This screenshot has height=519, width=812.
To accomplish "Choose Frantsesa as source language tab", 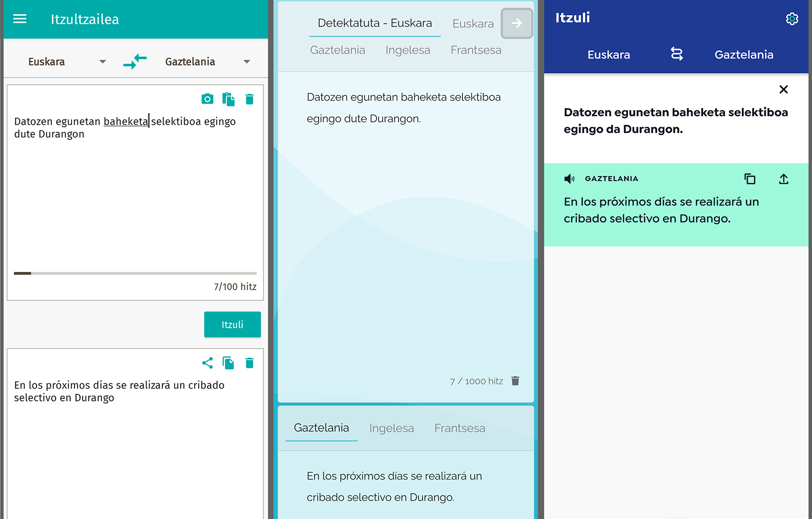I will pyautogui.click(x=476, y=50).
